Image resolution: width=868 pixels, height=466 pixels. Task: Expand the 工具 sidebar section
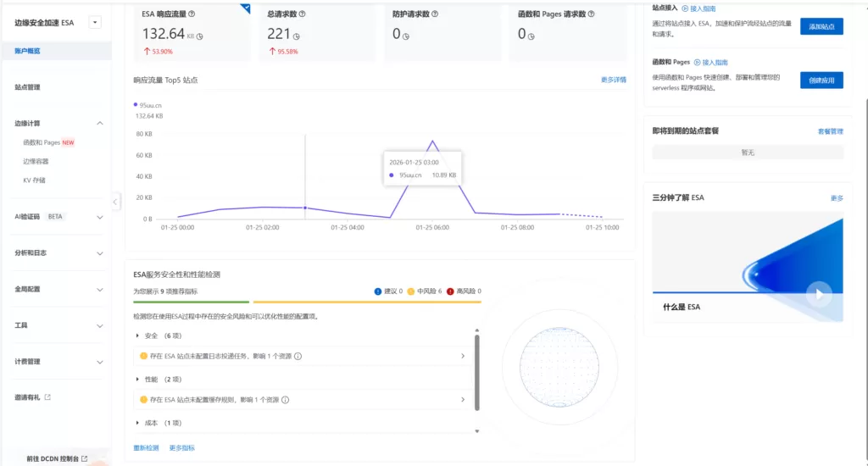[100, 326]
